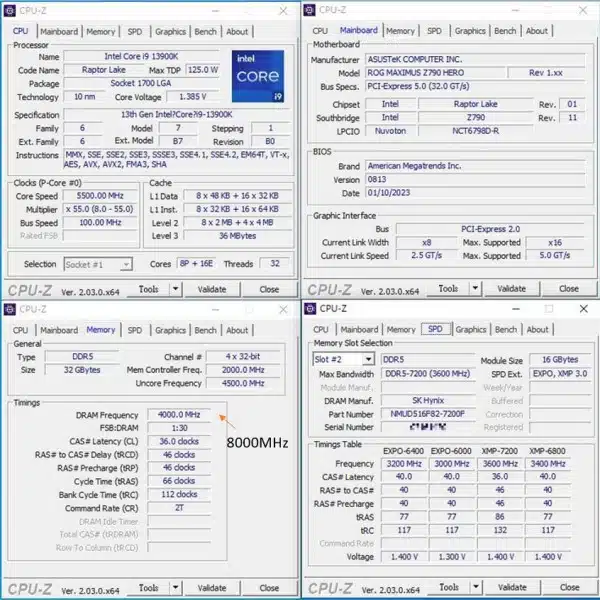
Task: Select the Core Speed 5500.00 MHz value
Action: pyautogui.click(x=100, y=196)
